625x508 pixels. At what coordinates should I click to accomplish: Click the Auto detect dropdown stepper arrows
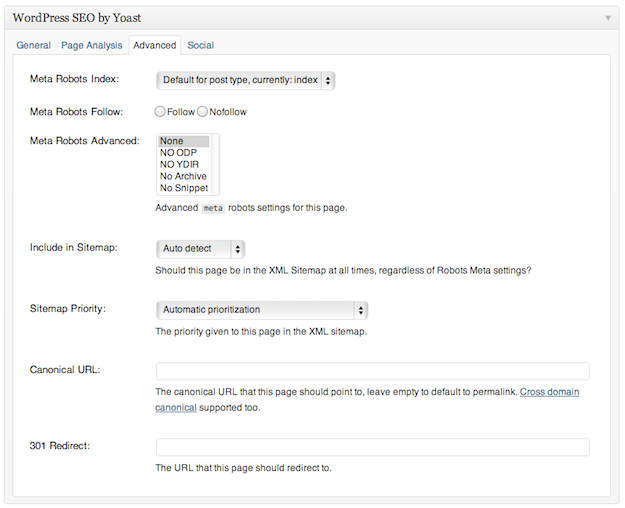(x=238, y=249)
